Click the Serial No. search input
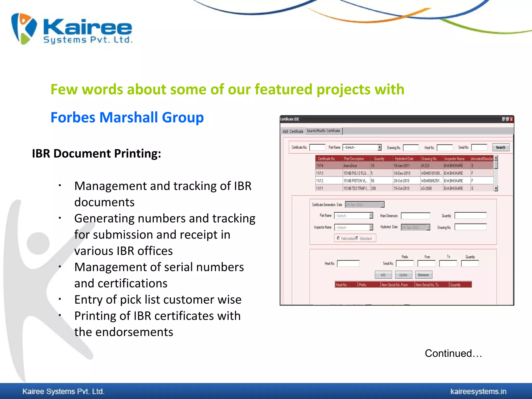 pos(479,147)
